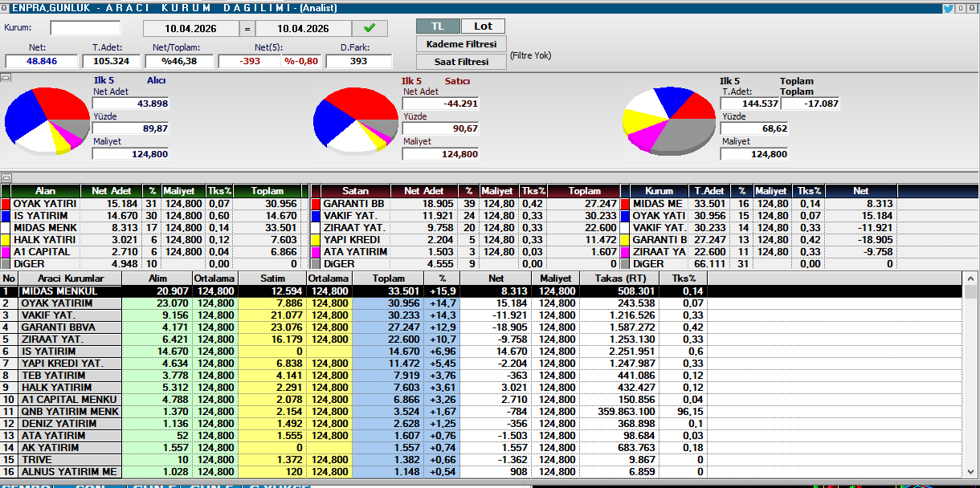Open the Saat Filtresi time filter
The width and height of the screenshot is (980, 488).
coord(460,61)
